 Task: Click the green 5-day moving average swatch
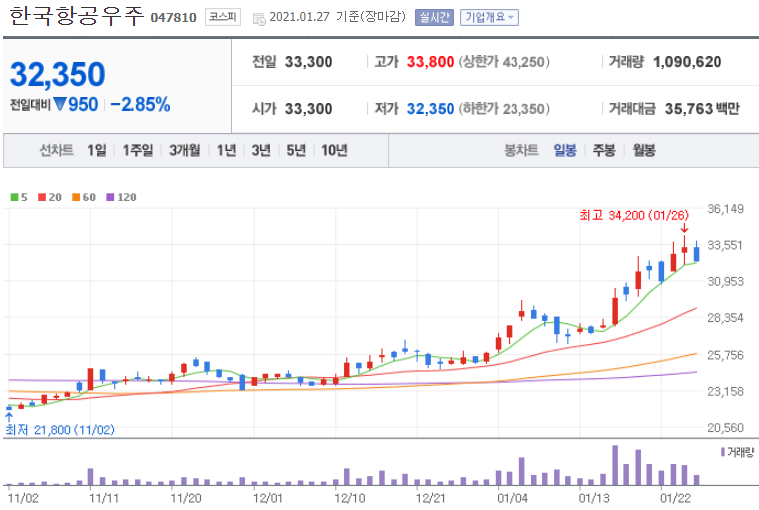coord(15,197)
